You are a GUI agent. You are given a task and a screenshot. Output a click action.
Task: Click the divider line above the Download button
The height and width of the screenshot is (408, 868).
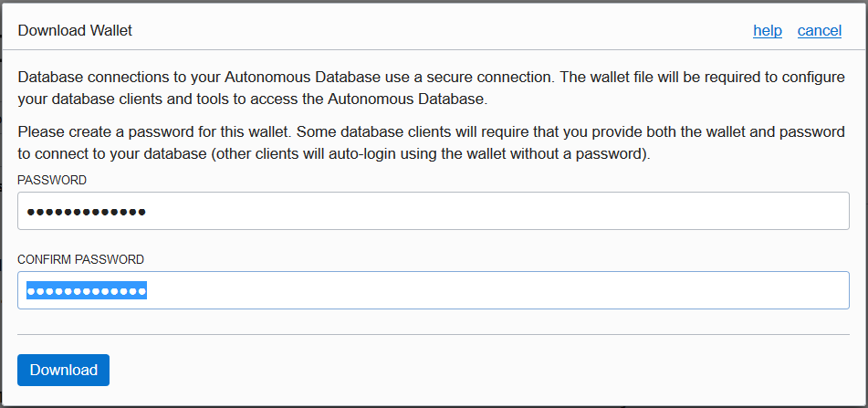[x=434, y=335]
